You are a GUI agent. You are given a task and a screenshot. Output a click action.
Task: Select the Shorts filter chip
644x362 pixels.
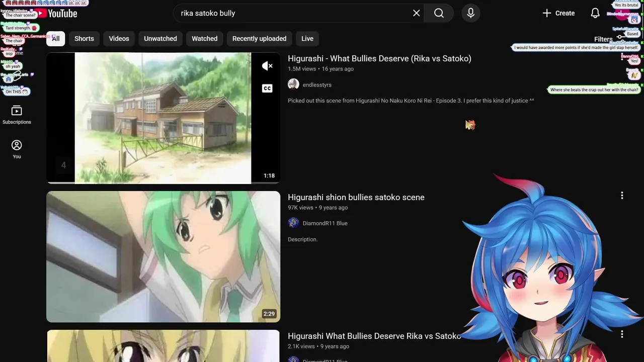[x=84, y=39]
